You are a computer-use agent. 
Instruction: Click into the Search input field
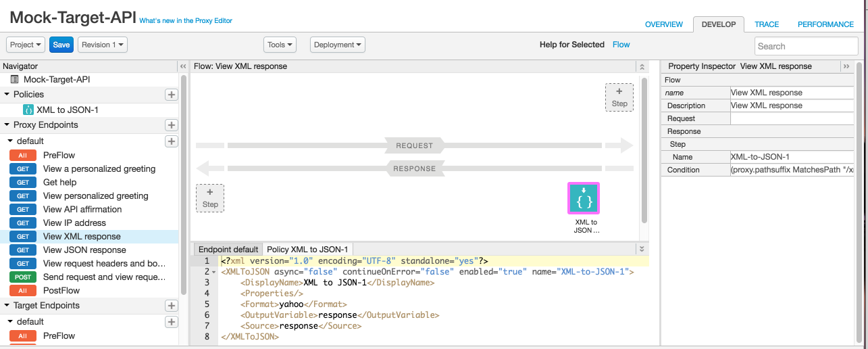click(806, 46)
